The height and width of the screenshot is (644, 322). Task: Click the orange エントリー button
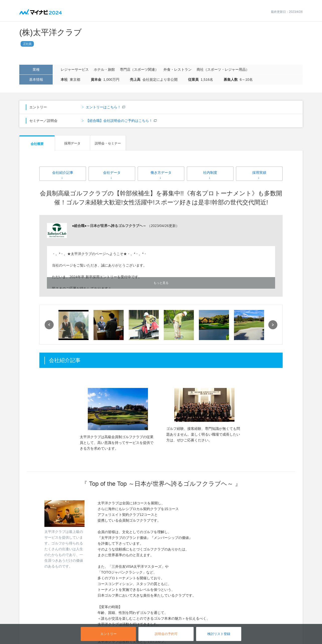[108, 634]
